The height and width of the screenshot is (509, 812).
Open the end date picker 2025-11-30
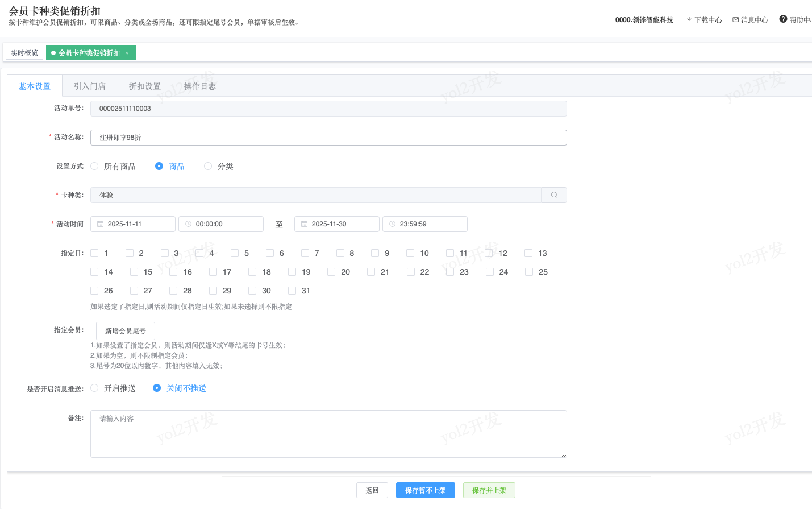click(x=337, y=224)
